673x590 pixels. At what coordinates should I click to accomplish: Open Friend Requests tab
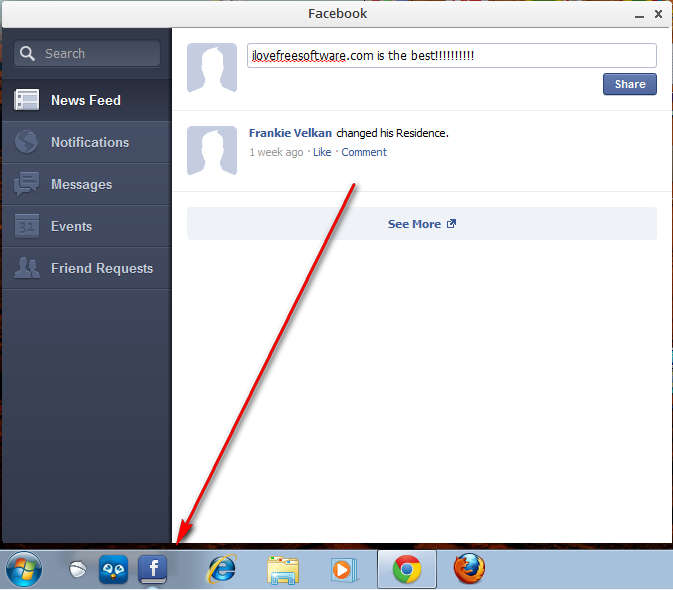(87, 268)
